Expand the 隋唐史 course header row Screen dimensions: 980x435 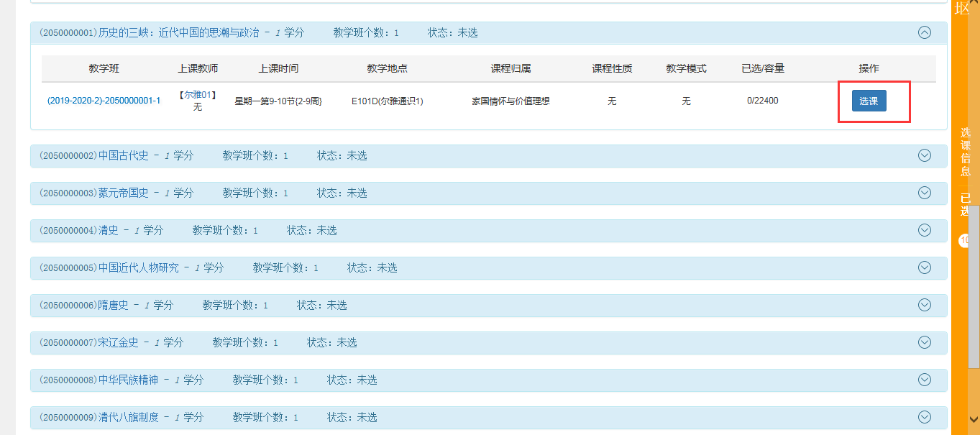click(x=431, y=306)
